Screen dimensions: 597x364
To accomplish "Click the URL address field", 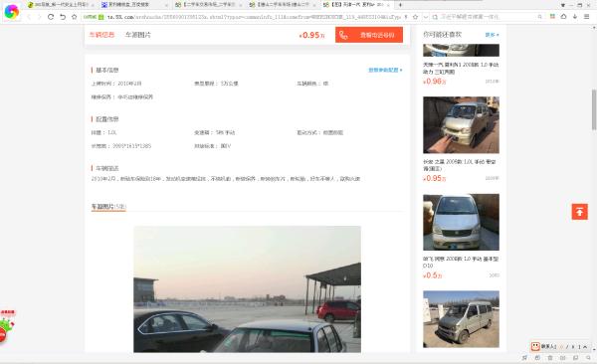I will (x=253, y=17).
